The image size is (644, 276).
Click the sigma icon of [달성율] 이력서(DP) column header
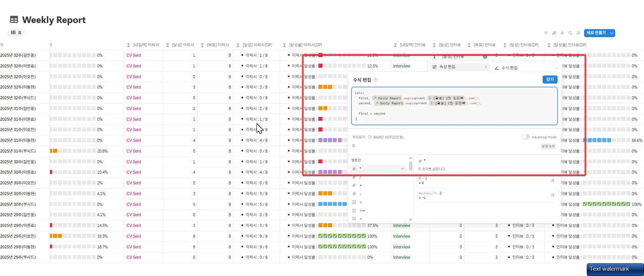pos(285,45)
